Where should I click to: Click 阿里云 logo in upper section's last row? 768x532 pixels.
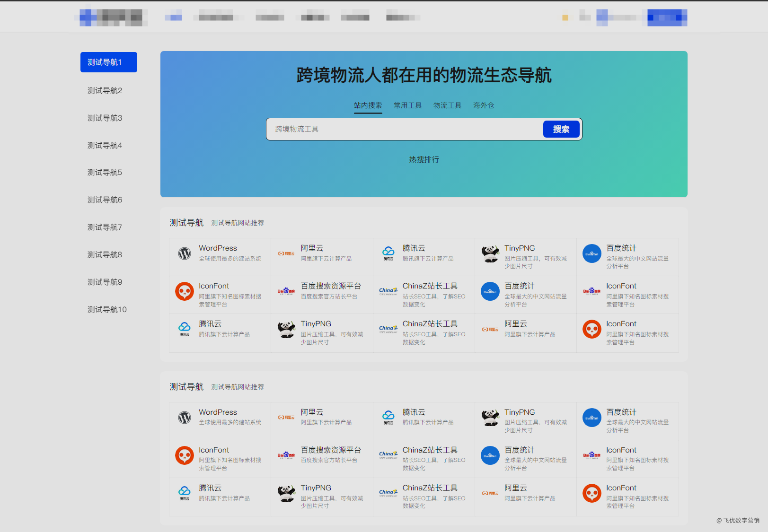490,329
